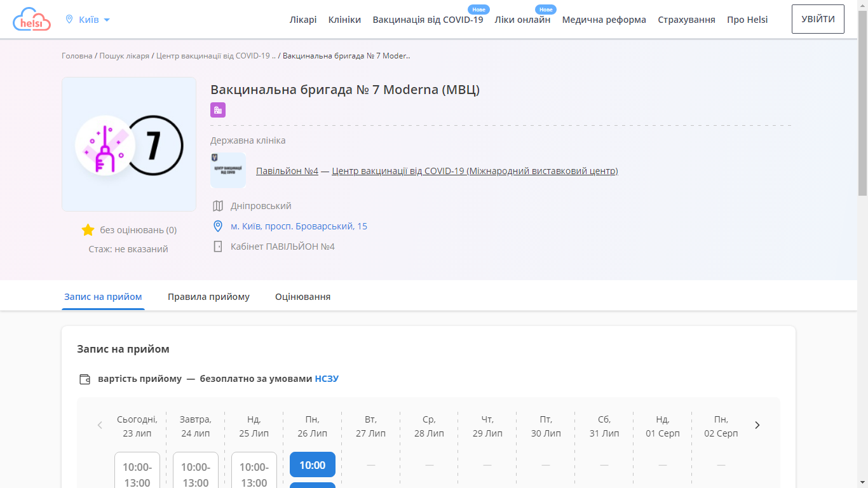Click the yellow rating star icon
868x488 pixels.
(88, 230)
